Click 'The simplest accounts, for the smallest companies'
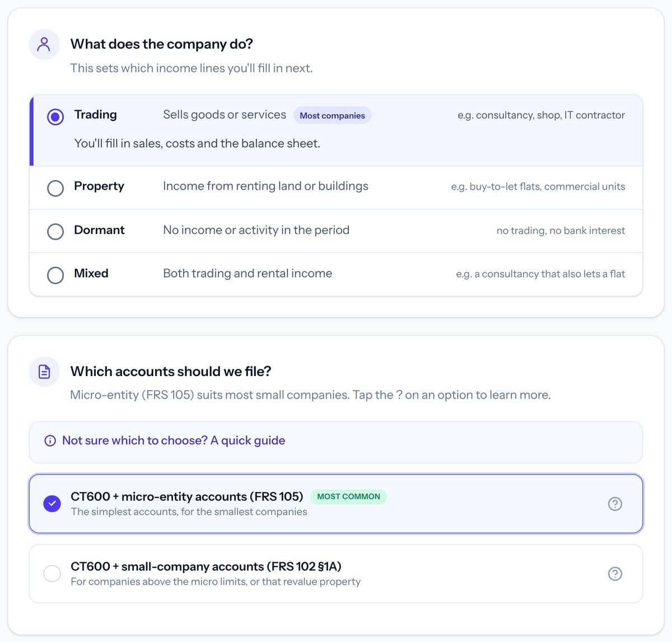 (x=189, y=512)
